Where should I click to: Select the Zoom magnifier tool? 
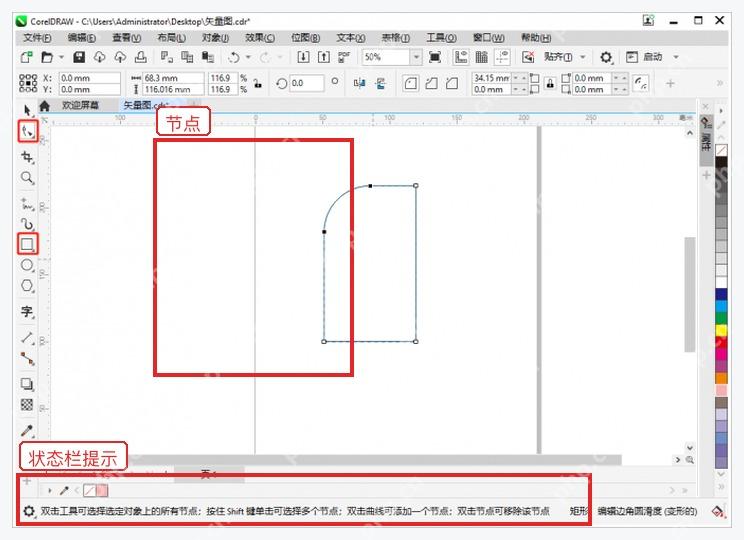coord(27,178)
